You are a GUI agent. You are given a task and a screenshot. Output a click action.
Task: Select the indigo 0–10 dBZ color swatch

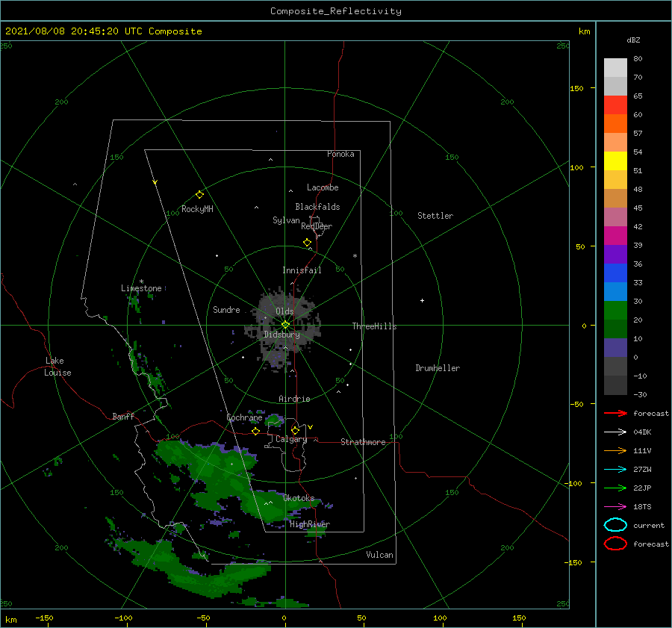tap(615, 347)
